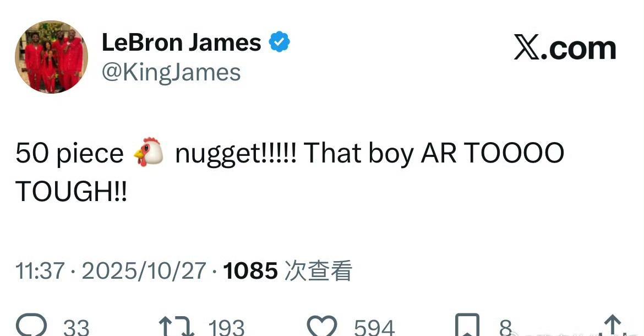Image resolution: width=644 pixels, height=336 pixels.
Task: Select the word TOUGH!! in tweet
Action: coord(72,191)
